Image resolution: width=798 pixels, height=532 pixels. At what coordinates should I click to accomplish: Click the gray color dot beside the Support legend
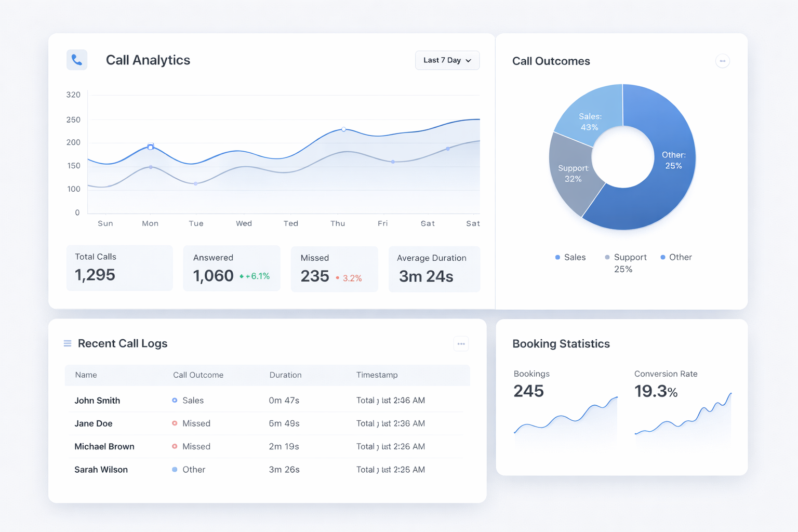(606, 257)
